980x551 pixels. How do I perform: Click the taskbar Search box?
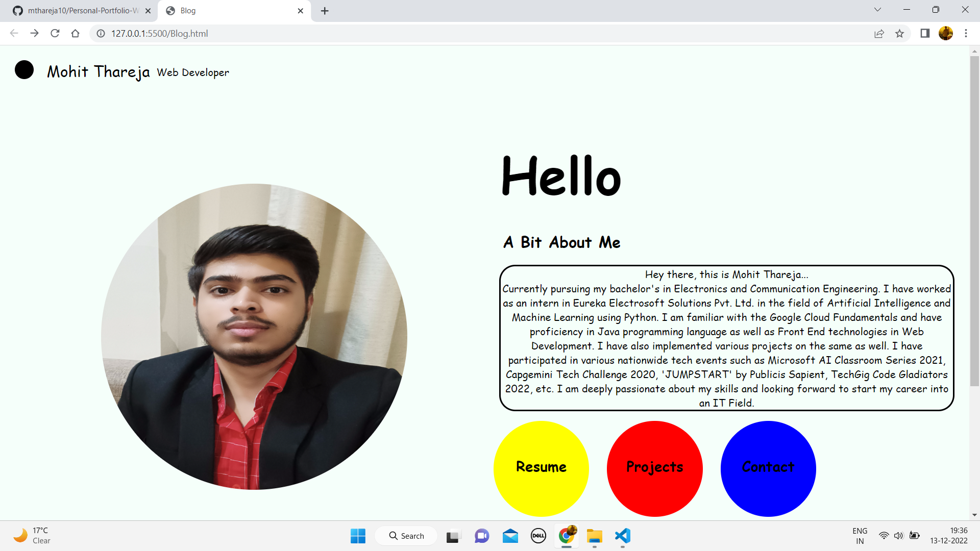[406, 536]
